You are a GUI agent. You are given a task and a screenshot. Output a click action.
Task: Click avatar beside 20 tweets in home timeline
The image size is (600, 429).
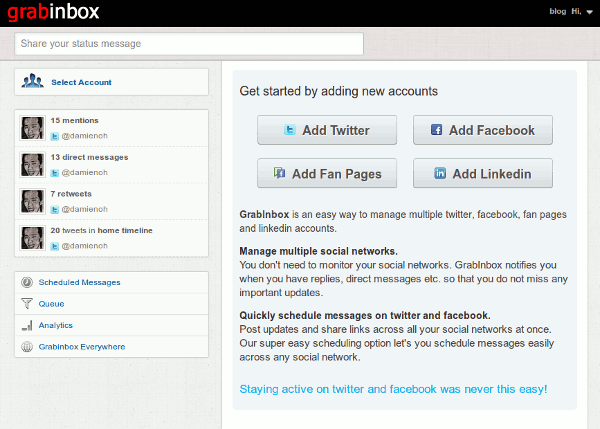tap(32, 238)
